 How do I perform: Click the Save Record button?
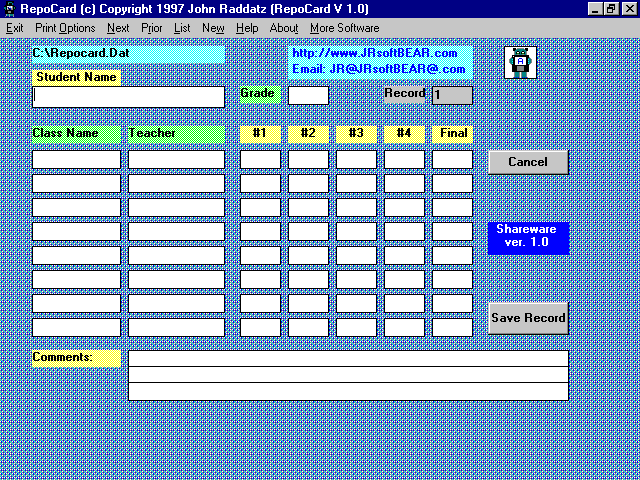[528, 318]
